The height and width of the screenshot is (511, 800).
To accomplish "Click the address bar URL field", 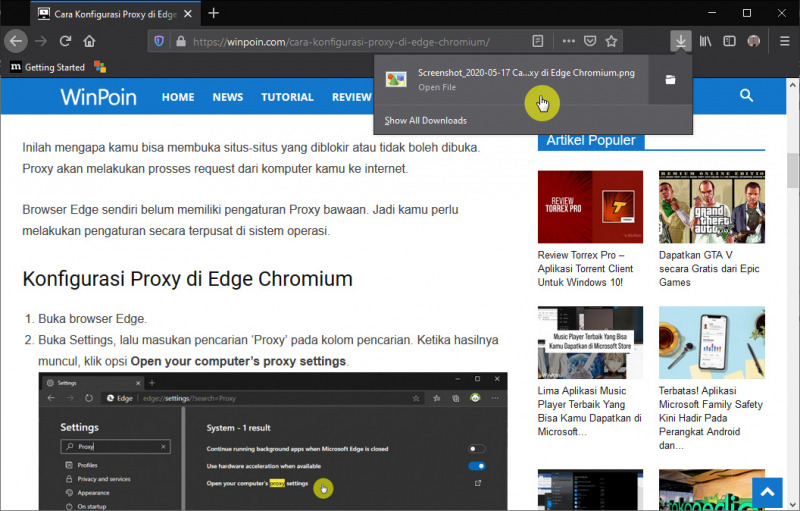I will pos(341,41).
